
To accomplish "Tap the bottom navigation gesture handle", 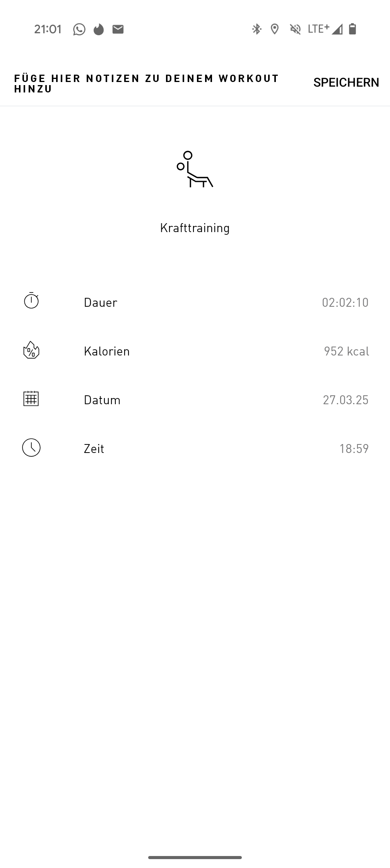I will 195,858.
